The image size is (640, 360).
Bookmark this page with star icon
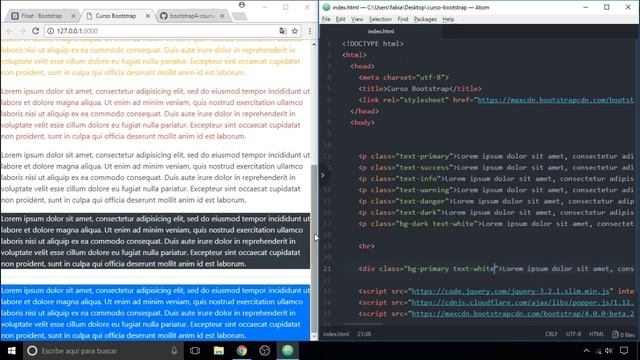(x=295, y=31)
